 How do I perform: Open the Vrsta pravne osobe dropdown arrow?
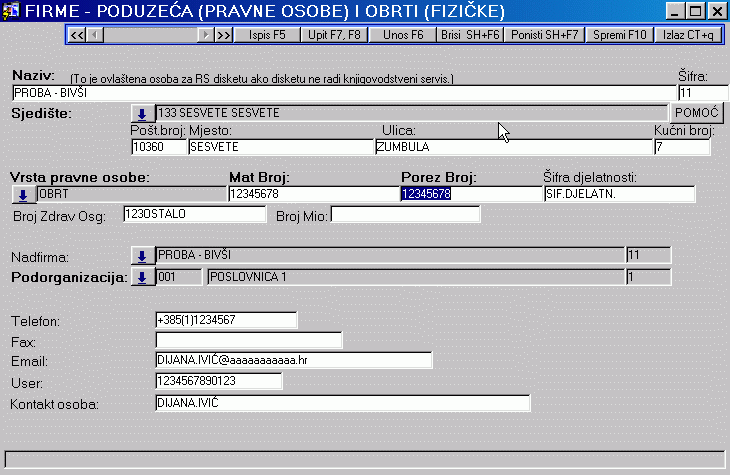click(x=23, y=194)
